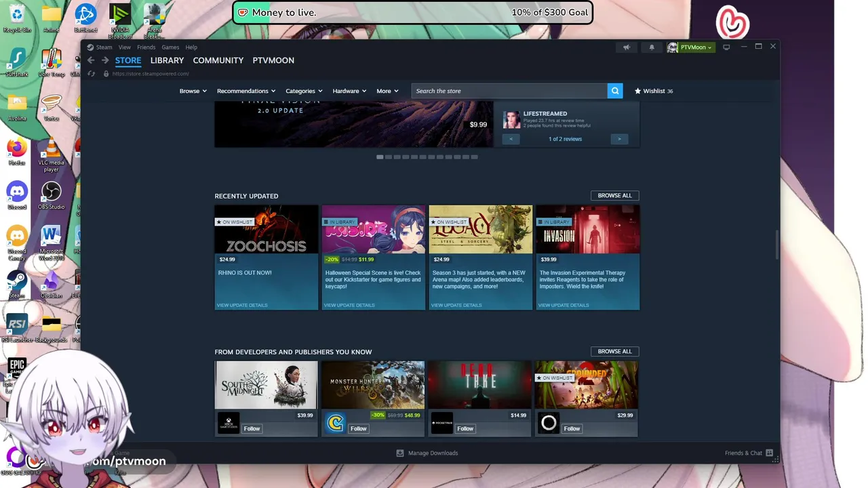Open the Steam notifications bell

[652, 47]
